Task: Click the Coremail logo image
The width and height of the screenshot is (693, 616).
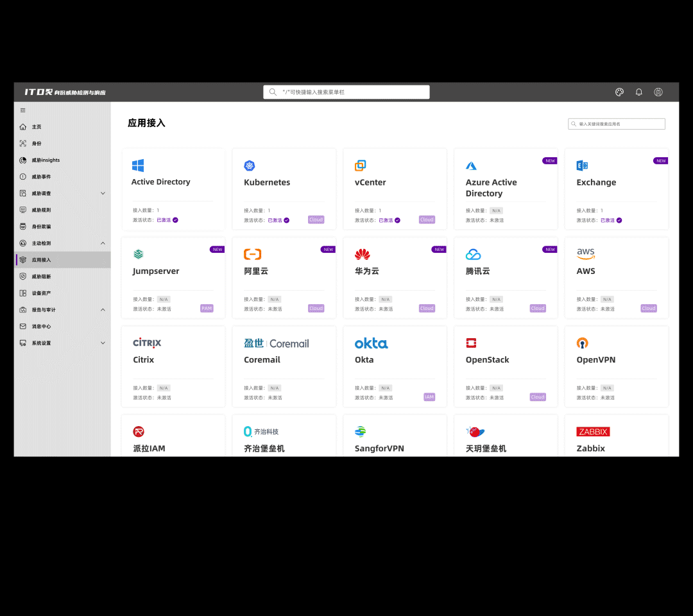Action: 276,343
